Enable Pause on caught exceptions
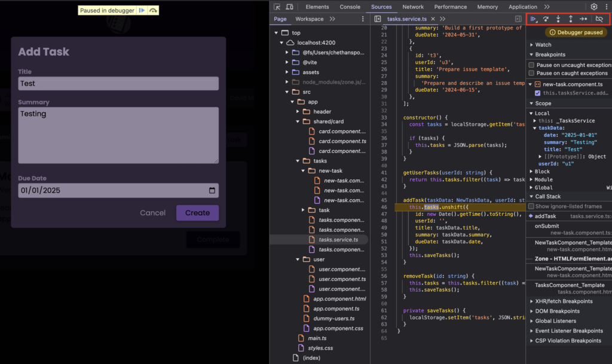Image resolution: width=612 pixels, height=364 pixels. pos(531,74)
